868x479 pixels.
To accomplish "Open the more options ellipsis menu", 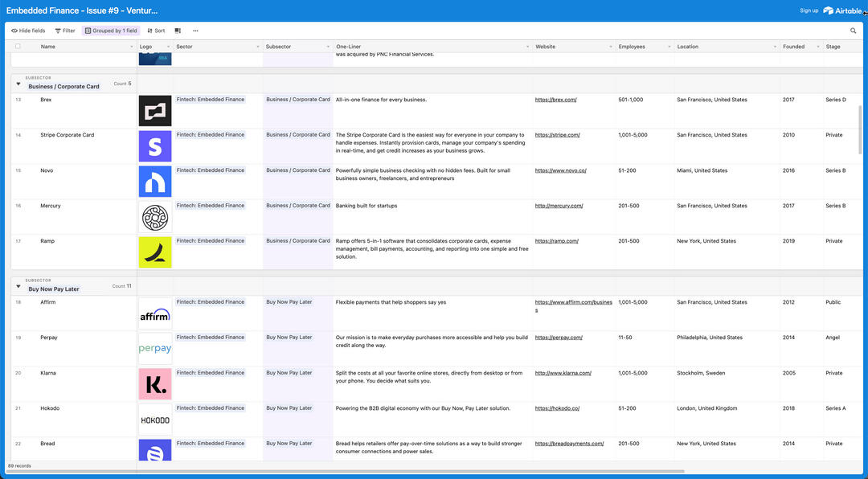I will tap(195, 31).
